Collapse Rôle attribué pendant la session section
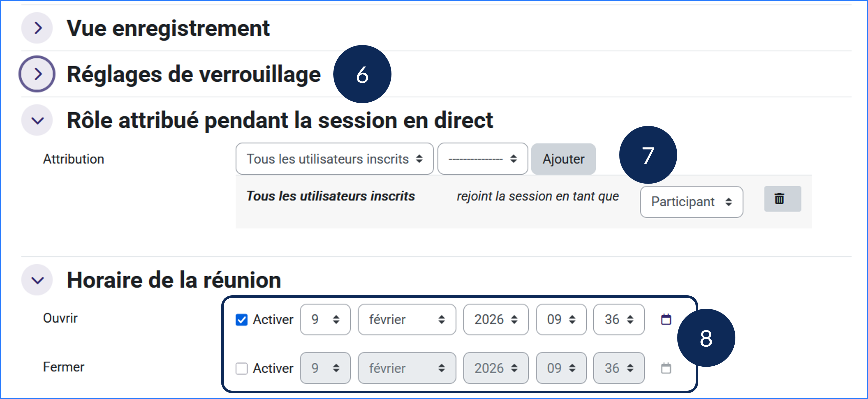This screenshot has height=399, width=868. [37, 120]
